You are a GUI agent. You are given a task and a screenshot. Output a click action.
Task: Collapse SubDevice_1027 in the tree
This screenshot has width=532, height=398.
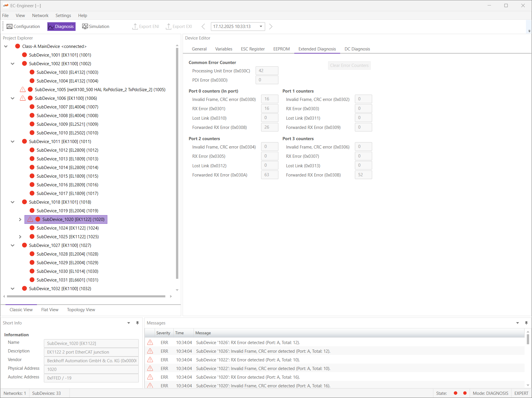[x=12, y=245]
